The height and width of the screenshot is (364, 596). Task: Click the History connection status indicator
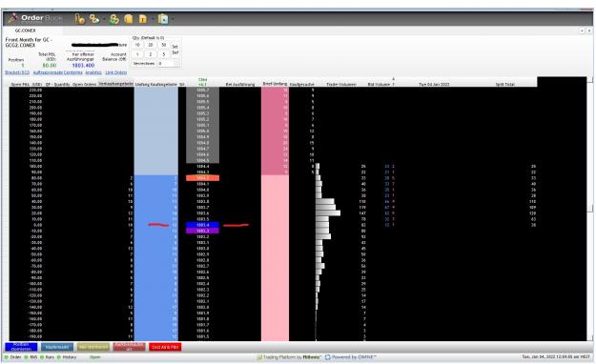(67, 357)
